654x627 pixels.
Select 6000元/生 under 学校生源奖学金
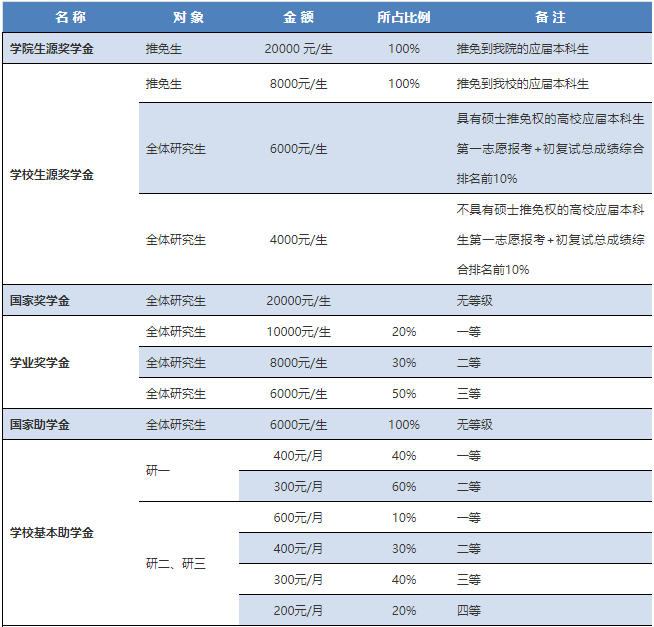tap(298, 149)
